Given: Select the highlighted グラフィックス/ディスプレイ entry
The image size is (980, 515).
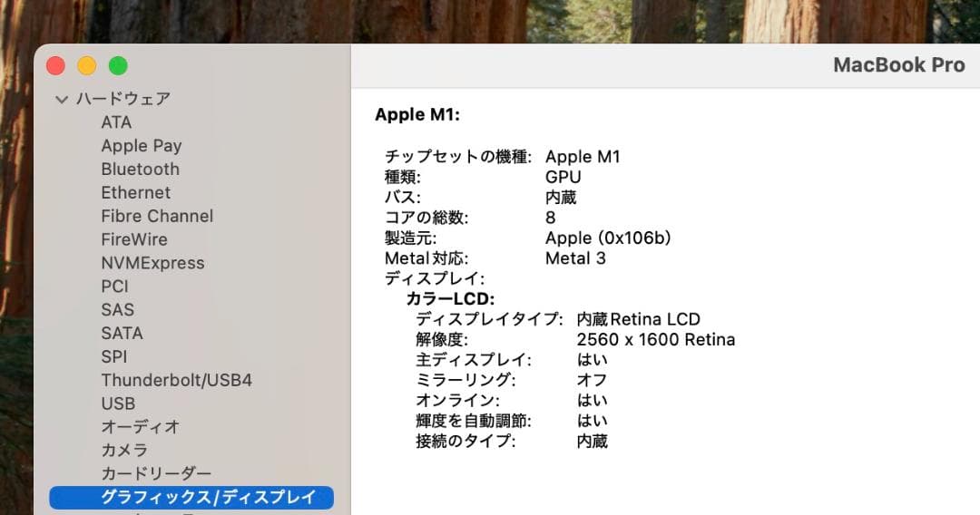Looking at the screenshot, I should 191,498.
